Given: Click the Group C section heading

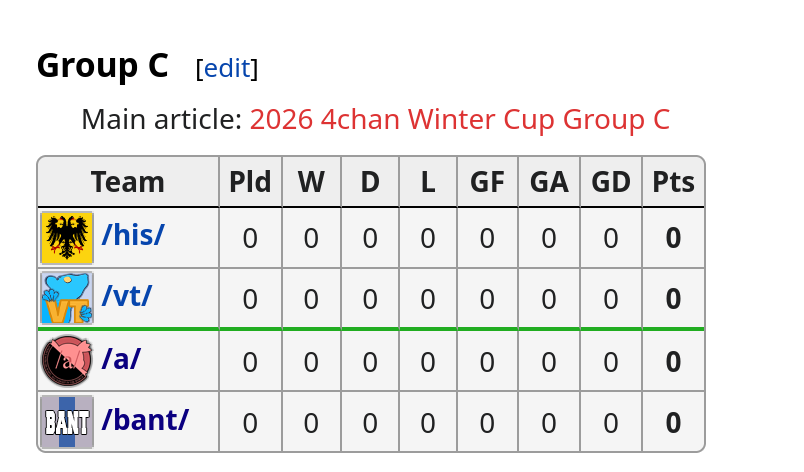Looking at the screenshot, I should (x=103, y=66).
